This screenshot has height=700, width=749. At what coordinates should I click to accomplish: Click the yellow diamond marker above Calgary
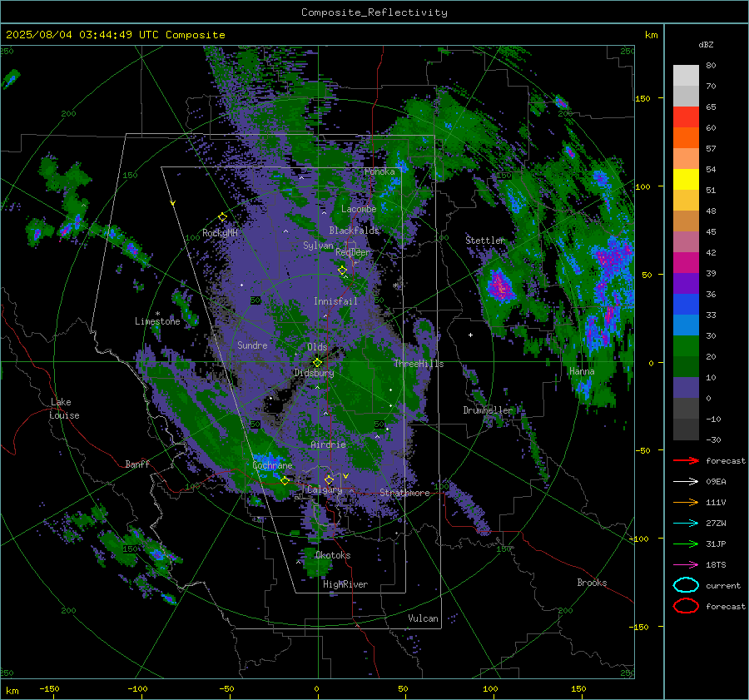329,479
